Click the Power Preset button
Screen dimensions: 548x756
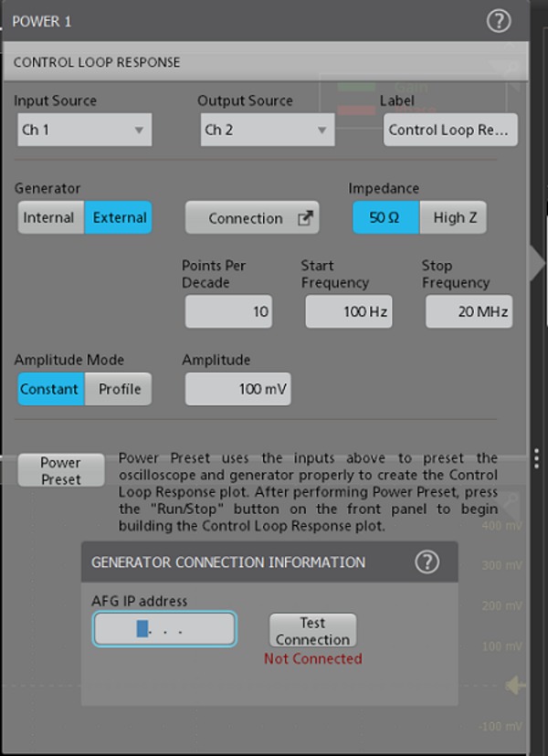[x=61, y=470]
